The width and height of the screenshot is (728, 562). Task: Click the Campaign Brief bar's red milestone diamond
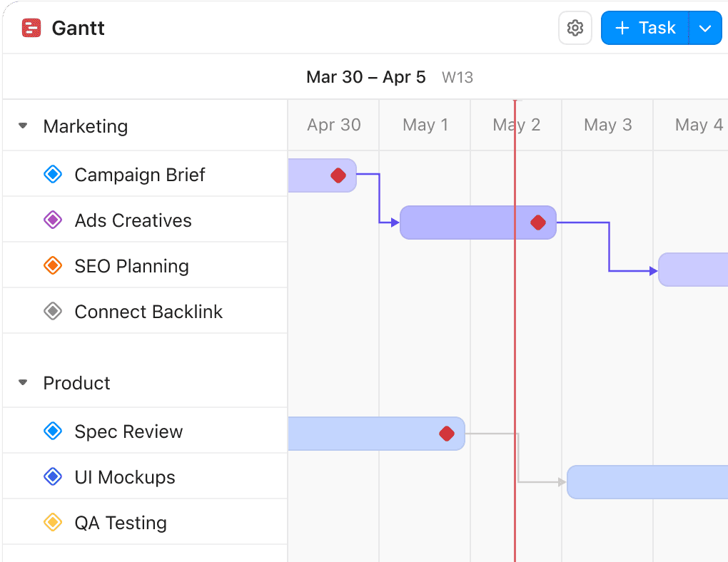point(338,175)
